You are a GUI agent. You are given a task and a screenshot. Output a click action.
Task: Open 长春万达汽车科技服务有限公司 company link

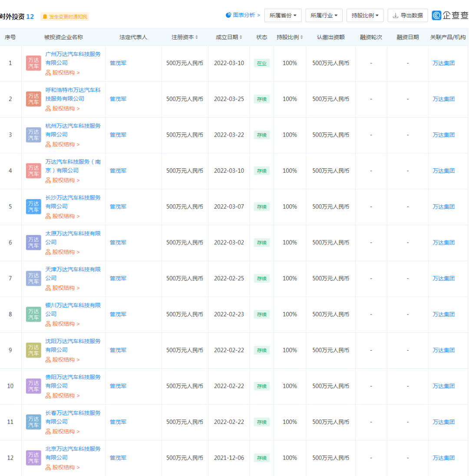pyautogui.click(x=73, y=417)
